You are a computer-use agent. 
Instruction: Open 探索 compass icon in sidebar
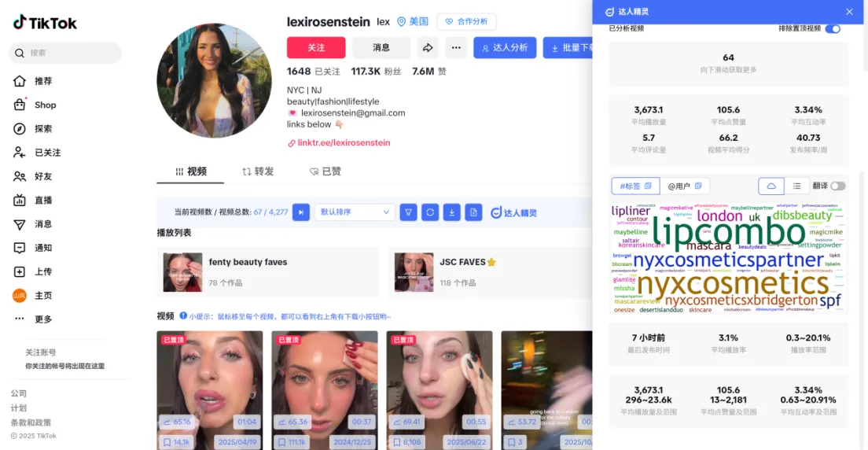click(20, 128)
